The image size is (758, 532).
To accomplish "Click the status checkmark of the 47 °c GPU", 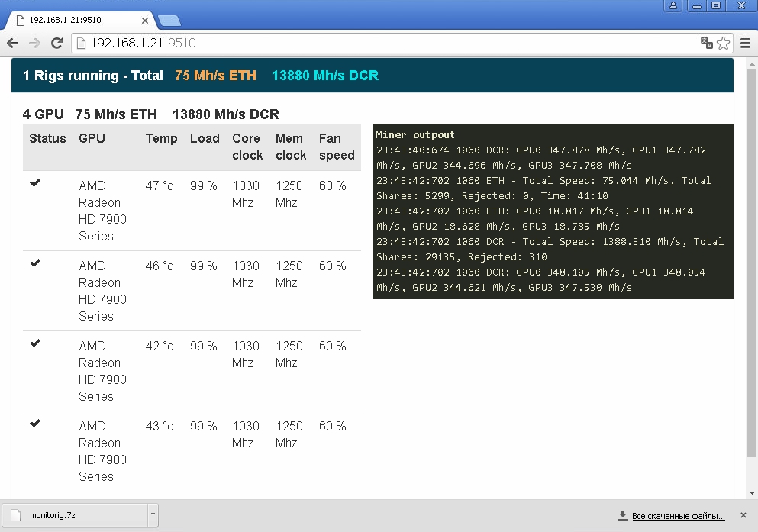I will (x=35, y=182).
